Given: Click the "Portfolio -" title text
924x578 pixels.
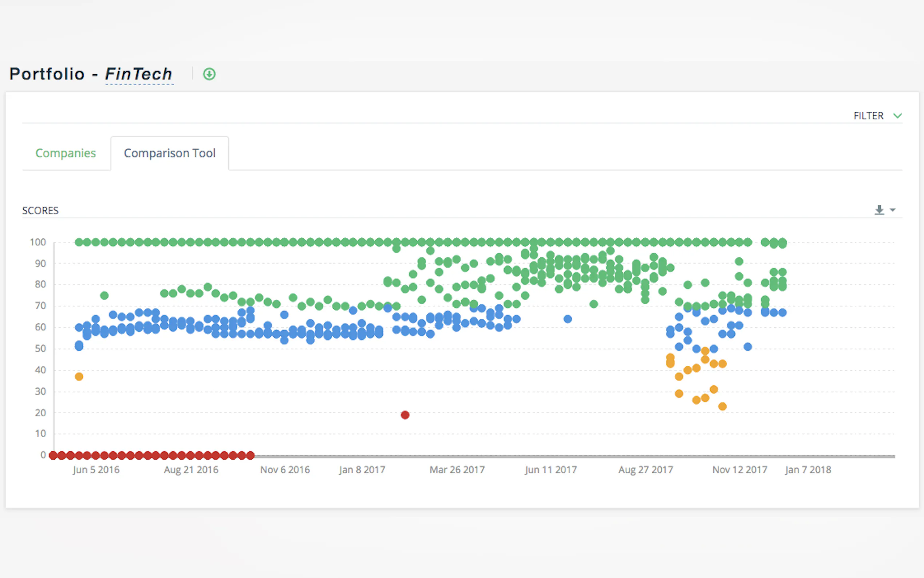Looking at the screenshot, I should pyautogui.click(x=53, y=74).
